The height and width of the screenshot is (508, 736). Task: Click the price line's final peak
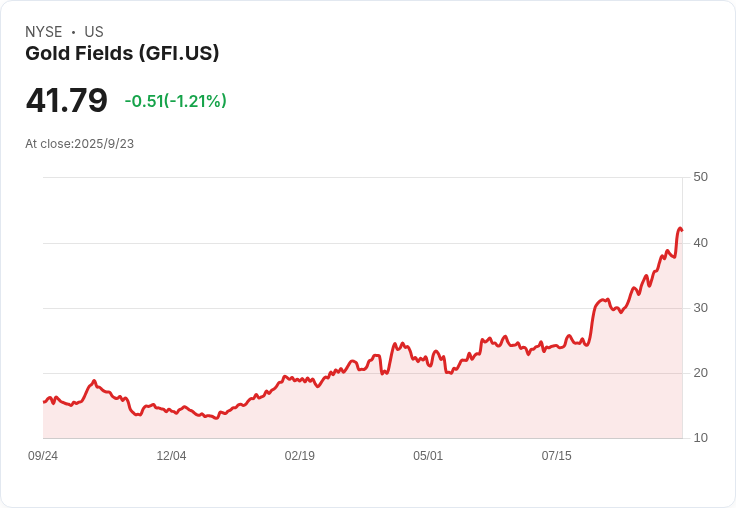pos(680,228)
